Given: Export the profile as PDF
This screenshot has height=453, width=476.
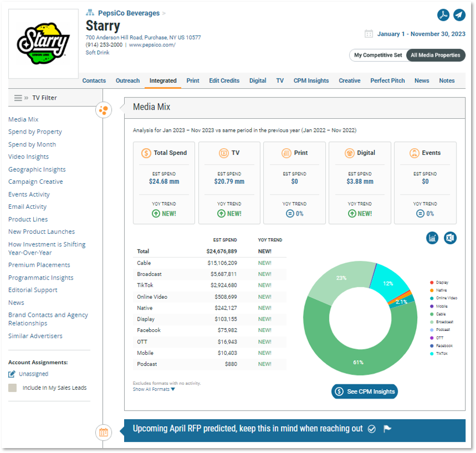Looking at the screenshot, I should [443, 15].
